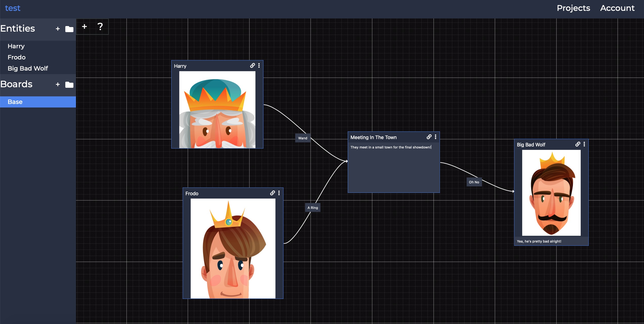Screen dimensions: 644x324
Task: Open Harry card three-dot menu
Action: 259,66
